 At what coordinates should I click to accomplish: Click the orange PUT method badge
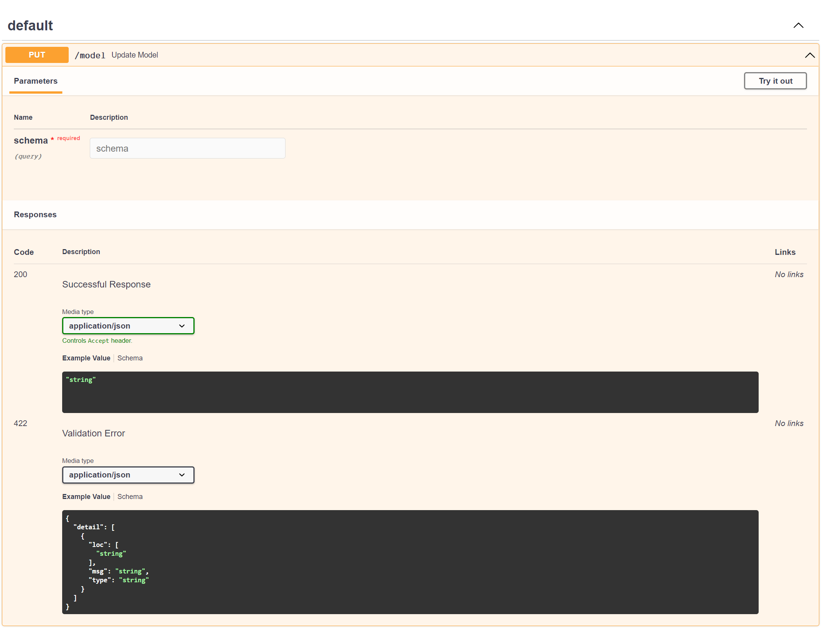(37, 55)
